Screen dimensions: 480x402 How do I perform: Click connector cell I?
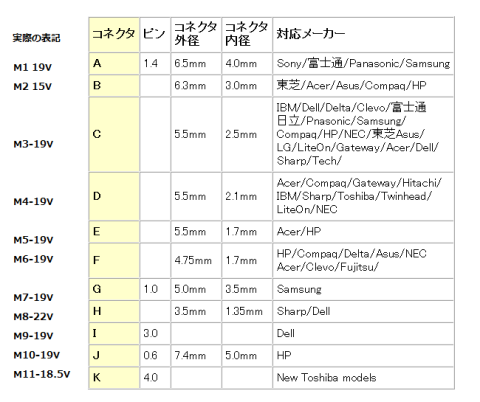(114, 333)
